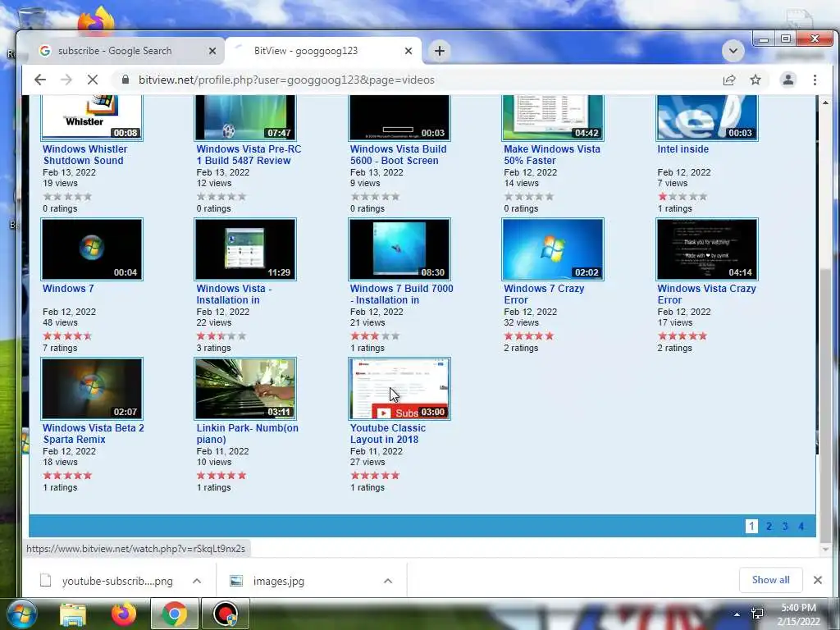Go back using the browser back arrow
Image resolution: width=840 pixels, height=630 pixels.
point(40,80)
